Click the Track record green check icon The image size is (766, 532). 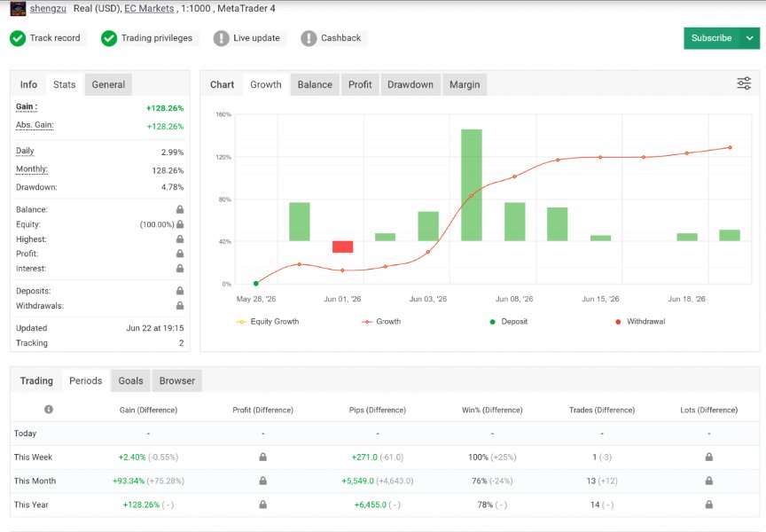point(18,38)
